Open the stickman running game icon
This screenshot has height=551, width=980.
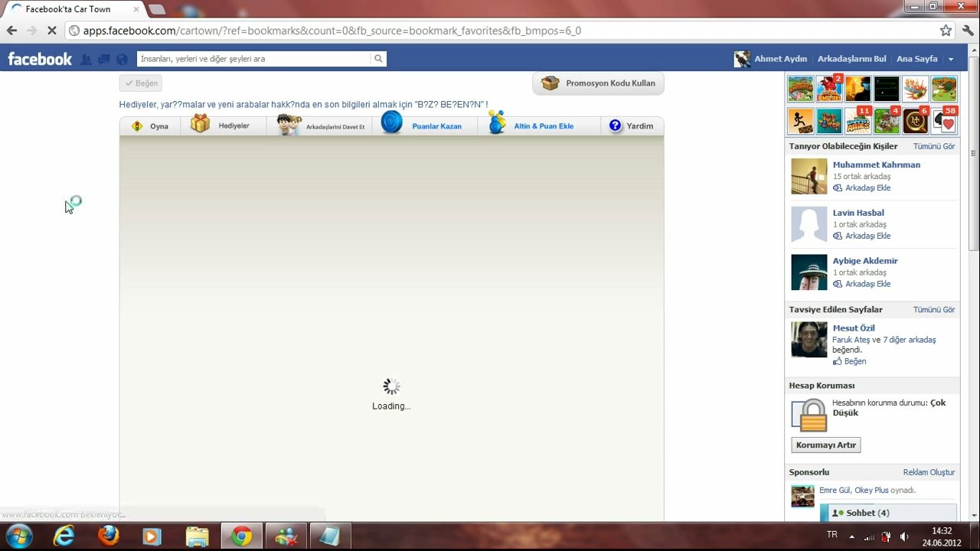[x=800, y=122]
